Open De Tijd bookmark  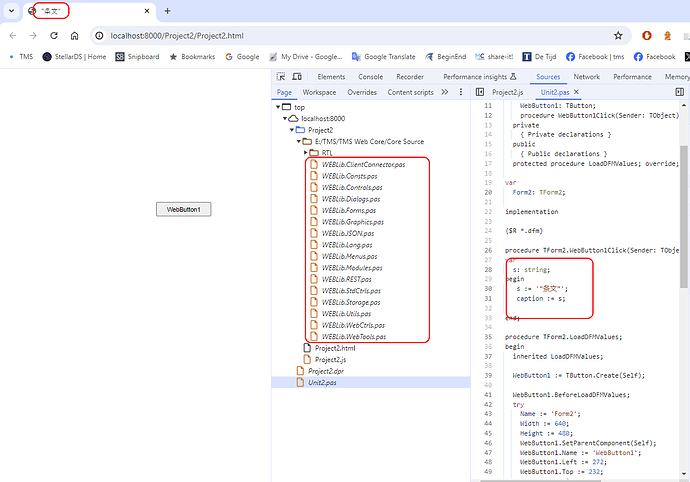click(x=539, y=57)
